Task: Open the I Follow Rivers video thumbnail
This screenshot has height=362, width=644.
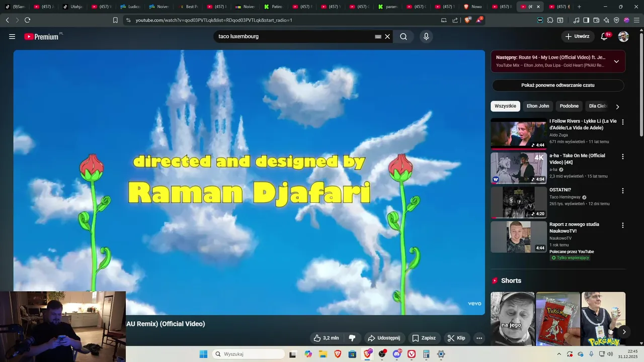Action: click(519, 134)
